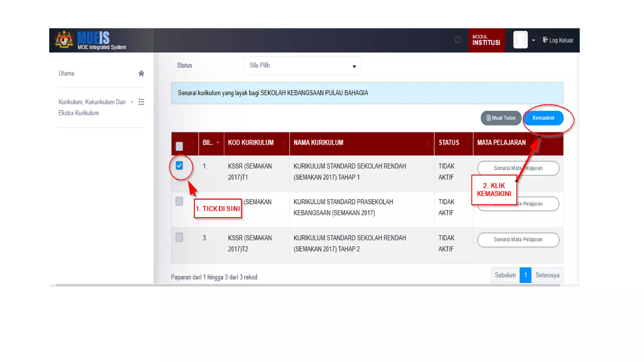Click the Kemaskini button

pyautogui.click(x=543, y=118)
